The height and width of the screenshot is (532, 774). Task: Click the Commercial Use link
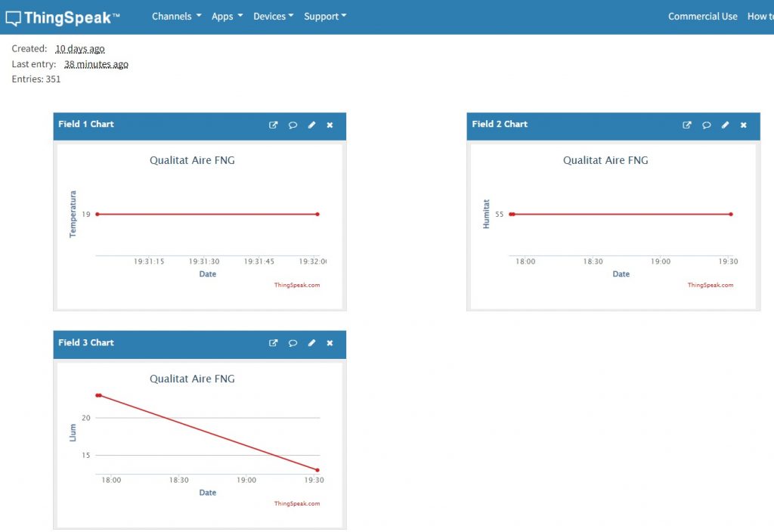point(702,16)
